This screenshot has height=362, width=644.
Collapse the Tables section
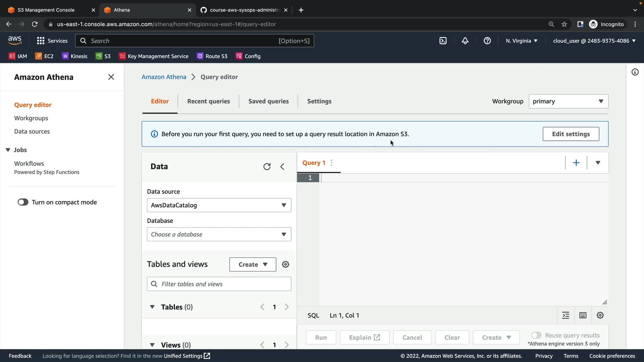(152, 307)
